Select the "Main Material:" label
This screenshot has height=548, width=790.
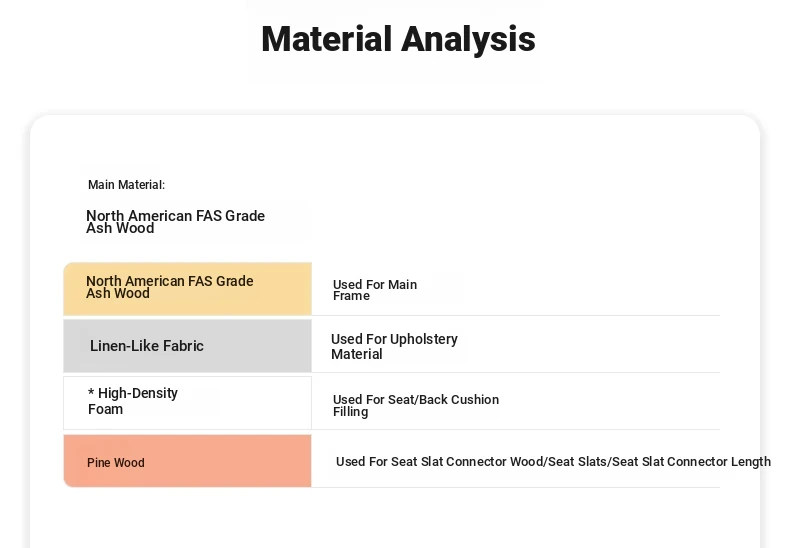coord(126,185)
